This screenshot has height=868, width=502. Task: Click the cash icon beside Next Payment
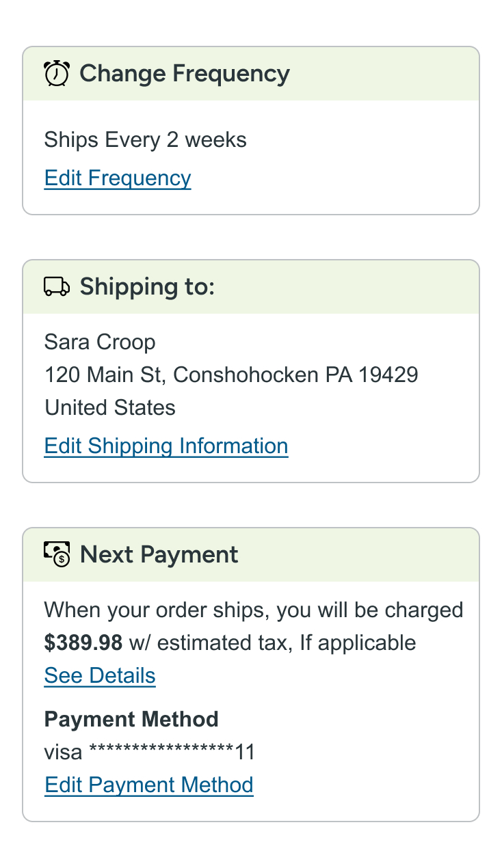[x=57, y=554]
